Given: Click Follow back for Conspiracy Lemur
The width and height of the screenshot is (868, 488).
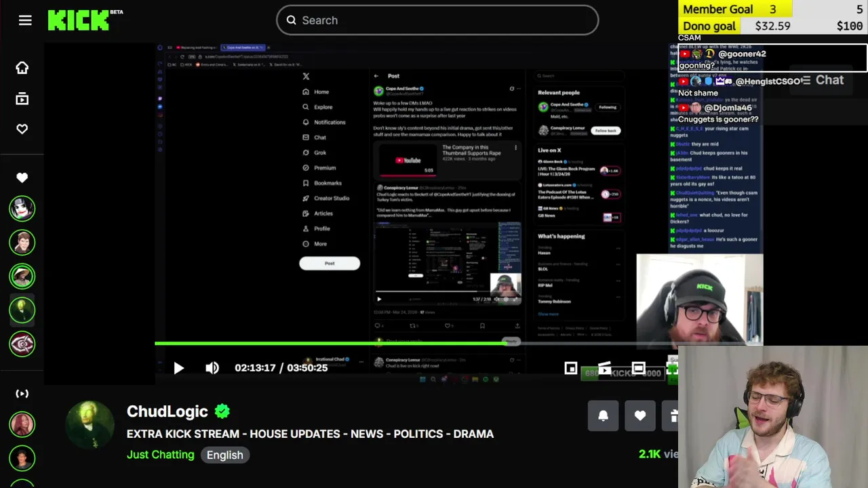Looking at the screenshot, I should (x=606, y=130).
